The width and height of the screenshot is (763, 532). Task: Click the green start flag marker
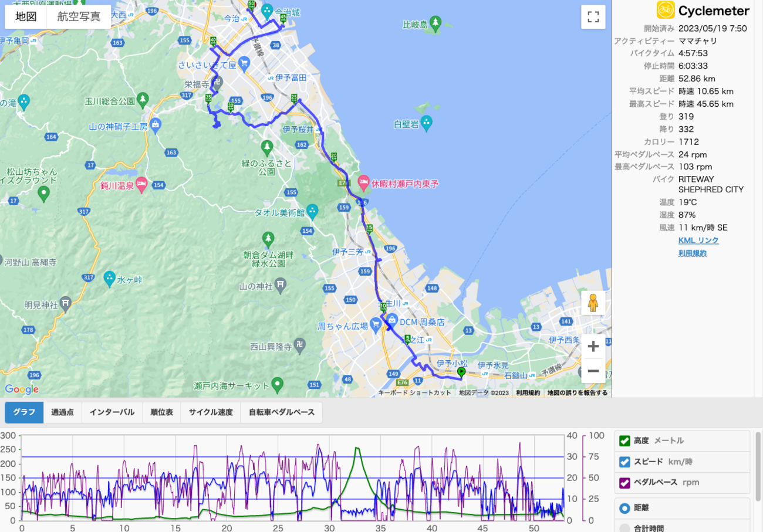tap(461, 372)
